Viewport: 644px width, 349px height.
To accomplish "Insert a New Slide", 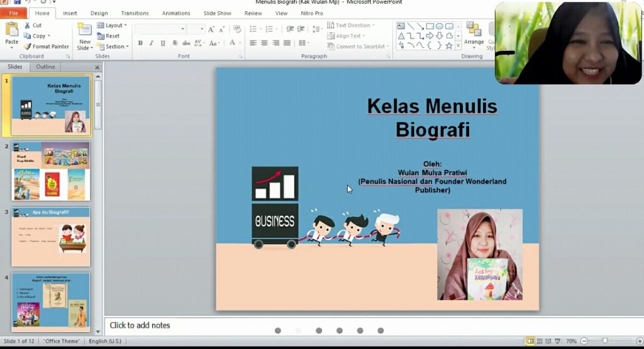I will 85,37.
